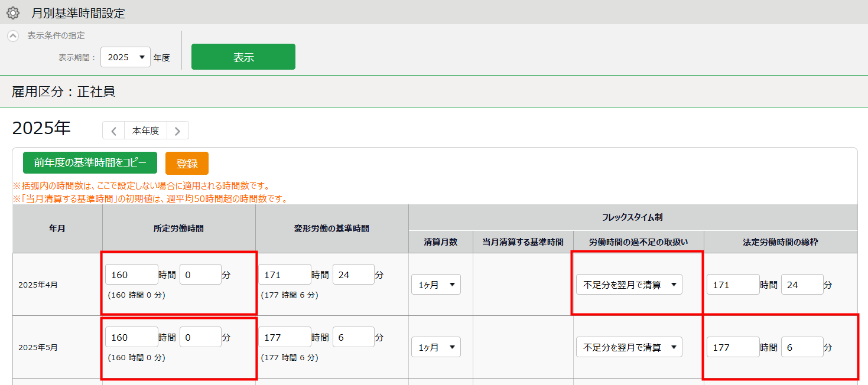Open 清算月数 dropdown for April 2025

click(435, 285)
